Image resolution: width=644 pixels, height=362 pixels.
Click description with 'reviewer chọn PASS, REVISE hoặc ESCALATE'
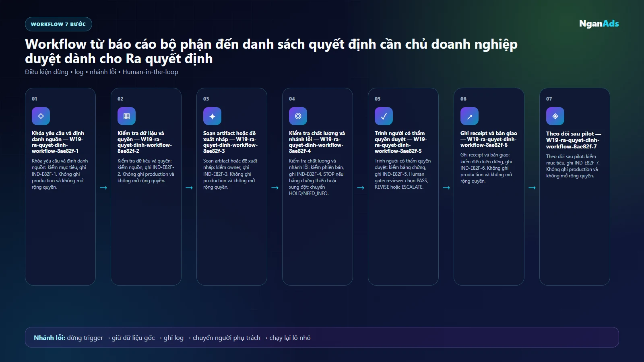click(x=402, y=174)
